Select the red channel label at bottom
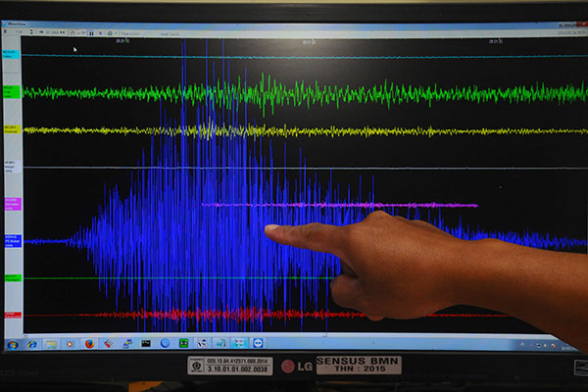 [x=11, y=316]
